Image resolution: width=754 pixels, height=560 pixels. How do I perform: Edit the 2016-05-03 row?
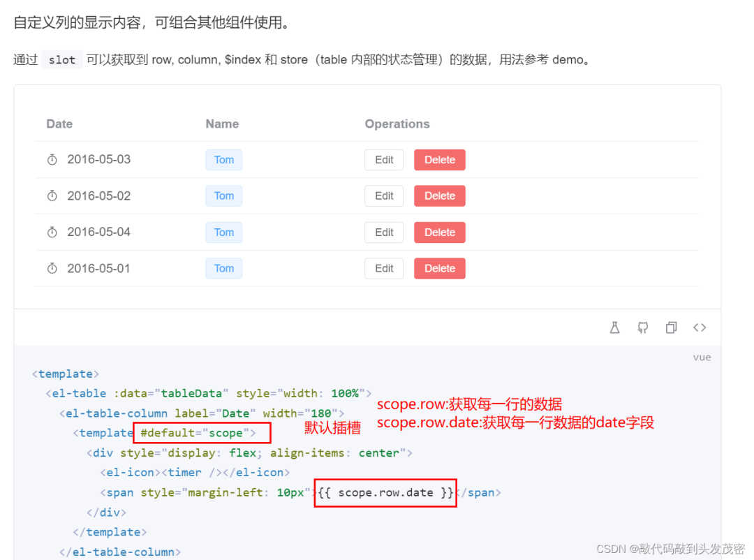click(384, 160)
